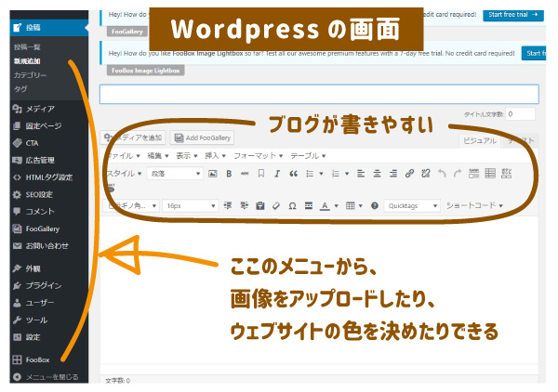Click the blockquote icon in the toolbar
This screenshot has height=392, width=558.
(293, 174)
